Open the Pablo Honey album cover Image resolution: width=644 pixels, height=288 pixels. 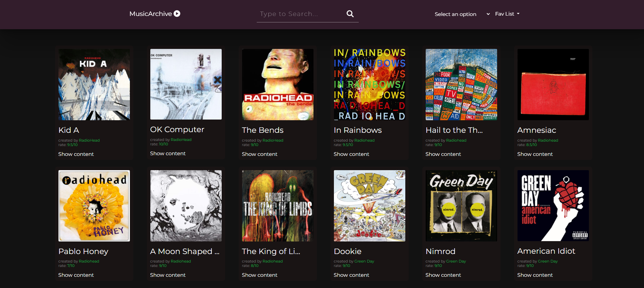click(94, 206)
